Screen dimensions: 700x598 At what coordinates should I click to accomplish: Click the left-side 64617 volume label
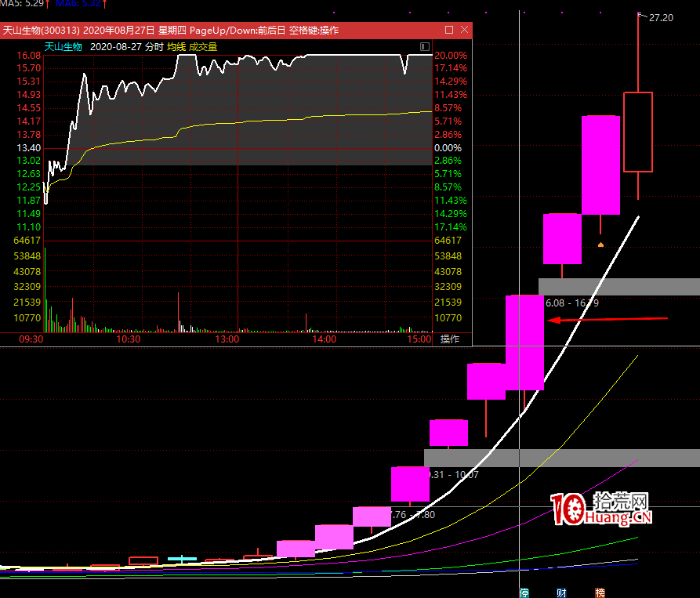pyautogui.click(x=27, y=241)
